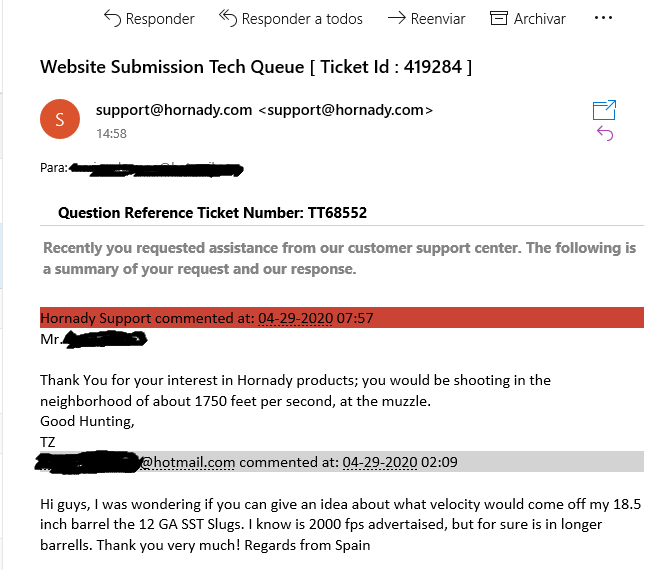Viewport: 662px width, 570px height.
Task: Click the Responder reply arrow button
Action: click(148, 18)
